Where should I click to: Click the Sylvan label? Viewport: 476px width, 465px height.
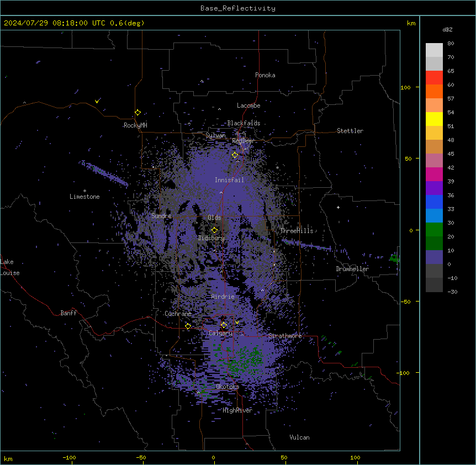pos(215,135)
